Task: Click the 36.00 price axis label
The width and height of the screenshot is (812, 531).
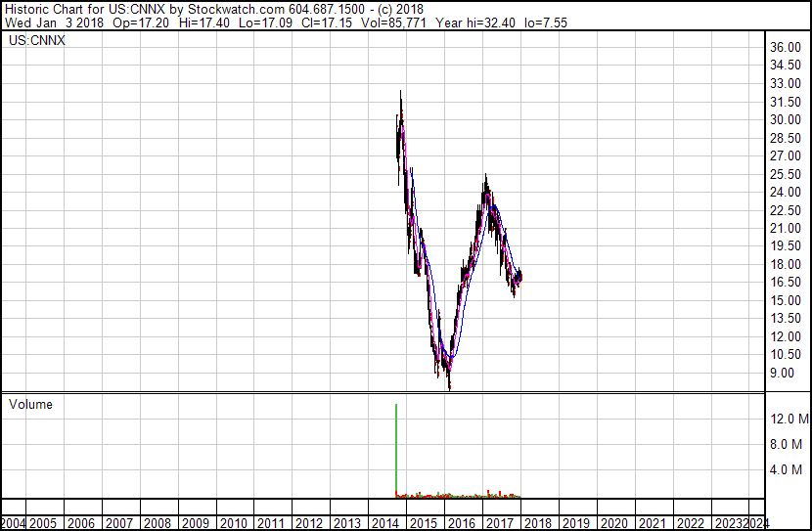Action: pyautogui.click(x=785, y=47)
